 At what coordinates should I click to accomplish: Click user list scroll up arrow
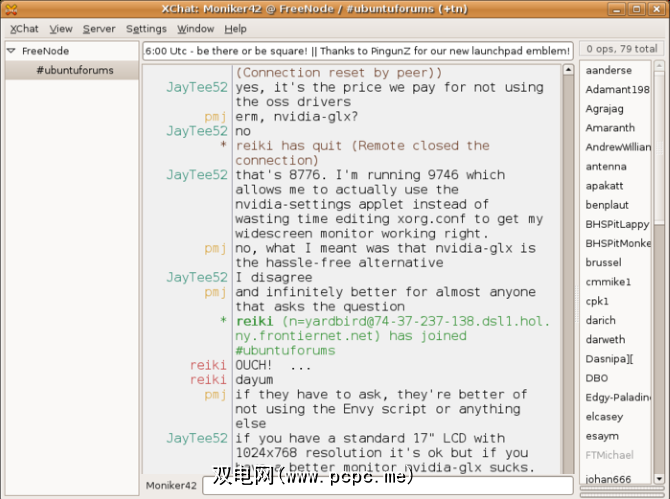tap(659, 66)
